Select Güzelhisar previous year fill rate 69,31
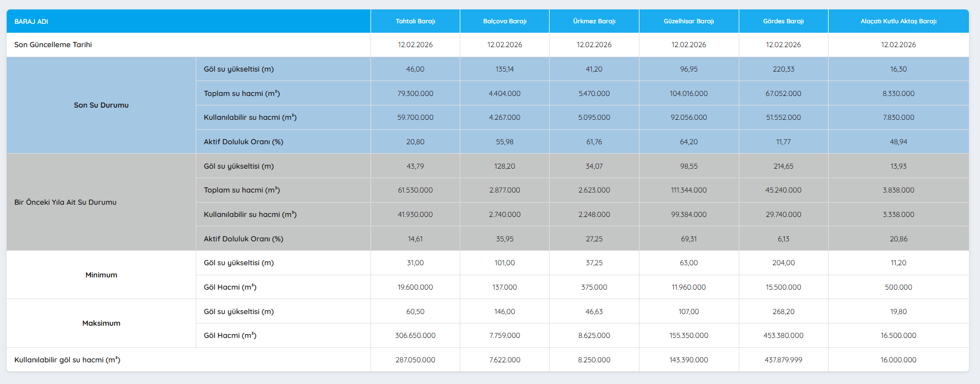The width and height of the screenshot is (980, 384). 688,239
